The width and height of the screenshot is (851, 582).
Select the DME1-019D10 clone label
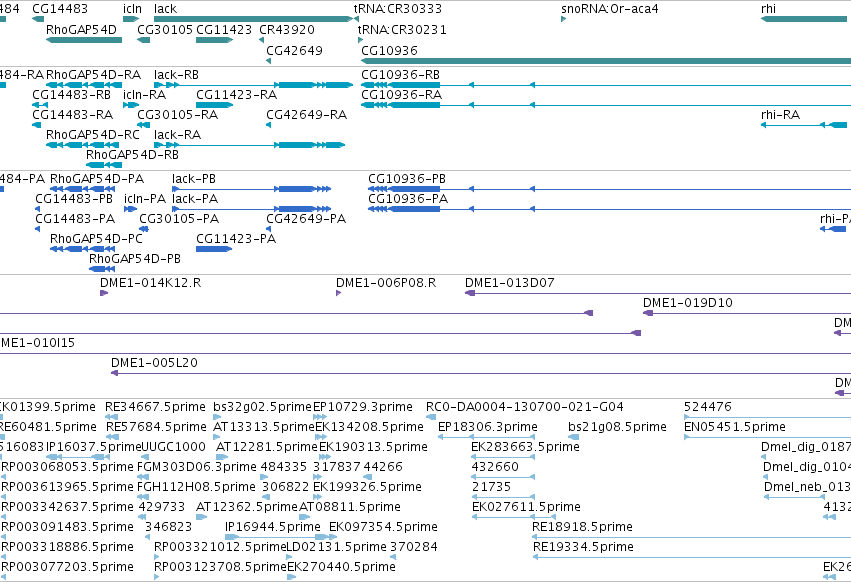pos(688,303)
